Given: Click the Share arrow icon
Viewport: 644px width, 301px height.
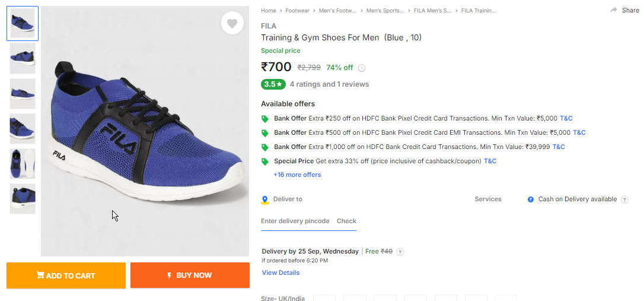Looking at the screenshot, I should pos(614,10).
